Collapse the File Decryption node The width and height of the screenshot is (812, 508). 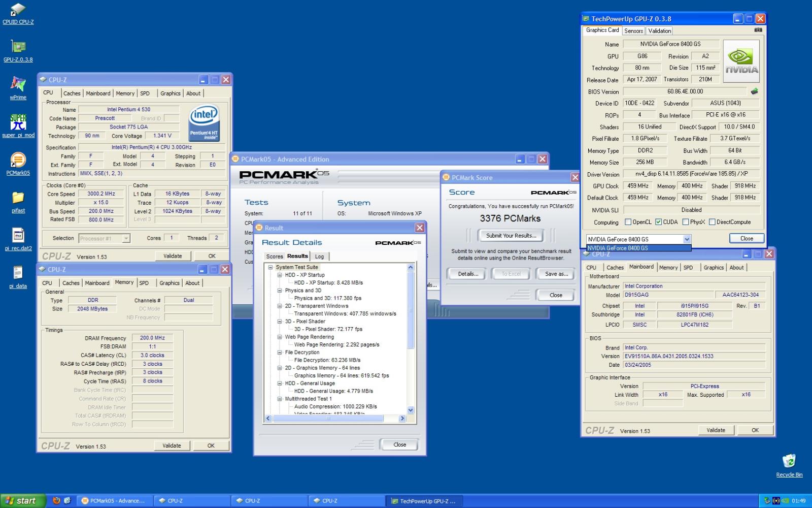pos(280,352)
